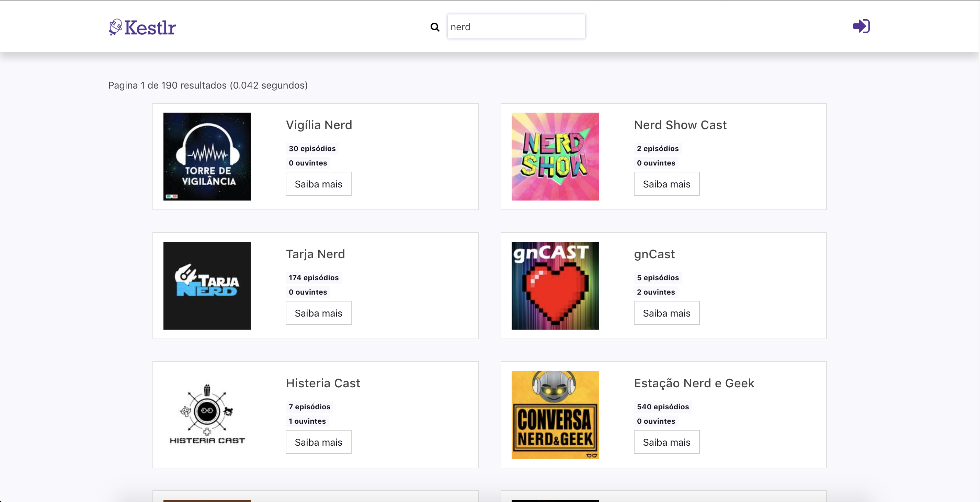Image resolution: width=980 pixels, height=502 pixels.
Task: Open Nerd Show Cast cover image
Action: 555,156
